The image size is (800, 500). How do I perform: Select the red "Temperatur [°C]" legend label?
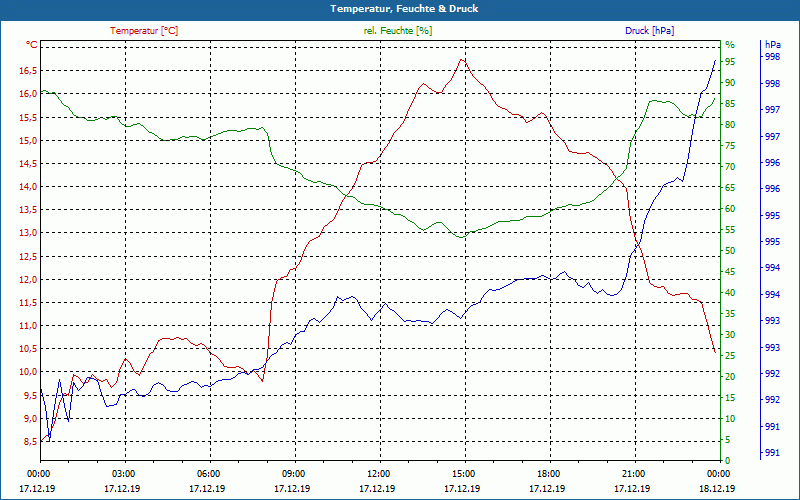(x=144, y=31)
